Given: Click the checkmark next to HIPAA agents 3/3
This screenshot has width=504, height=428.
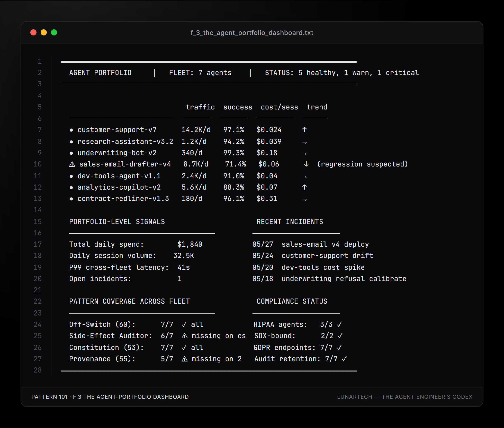Looking at the screenshot, I should 339,324.
